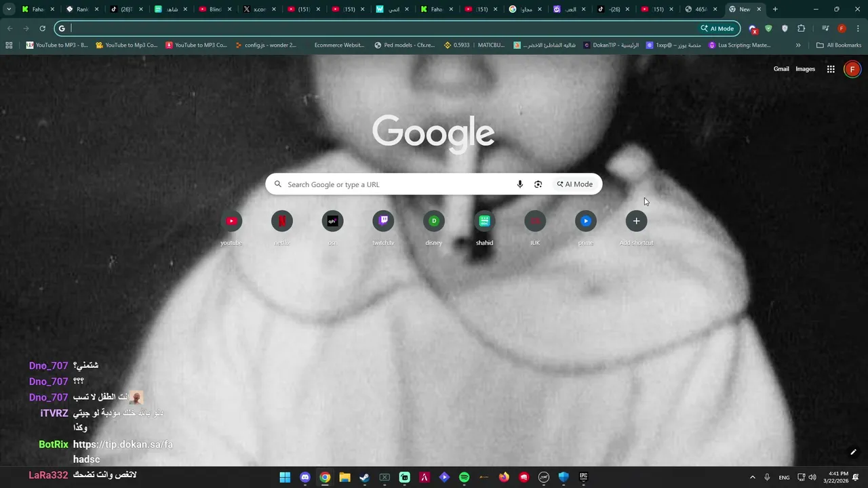The width and height of the screenshot is (868, 488).
Task: Open the Gmail link
Action: coord(781,69)
